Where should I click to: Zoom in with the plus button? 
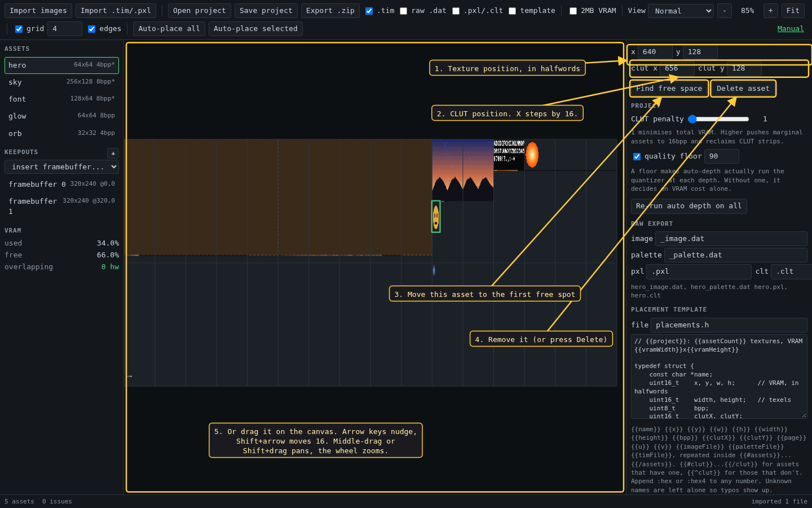coord(770,11)
